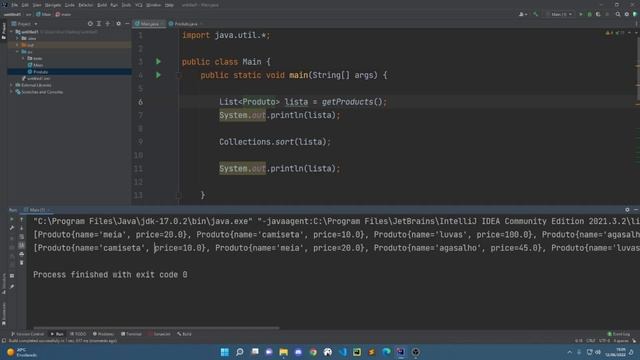640x360 pixels.
Task: Open Terminal tool window
Action: 131,334
